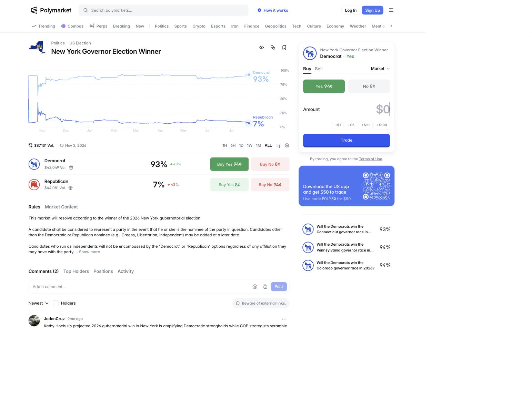Click JadenCruz's avatar
This screenshot has height=410, width=532.
[34, 321]
